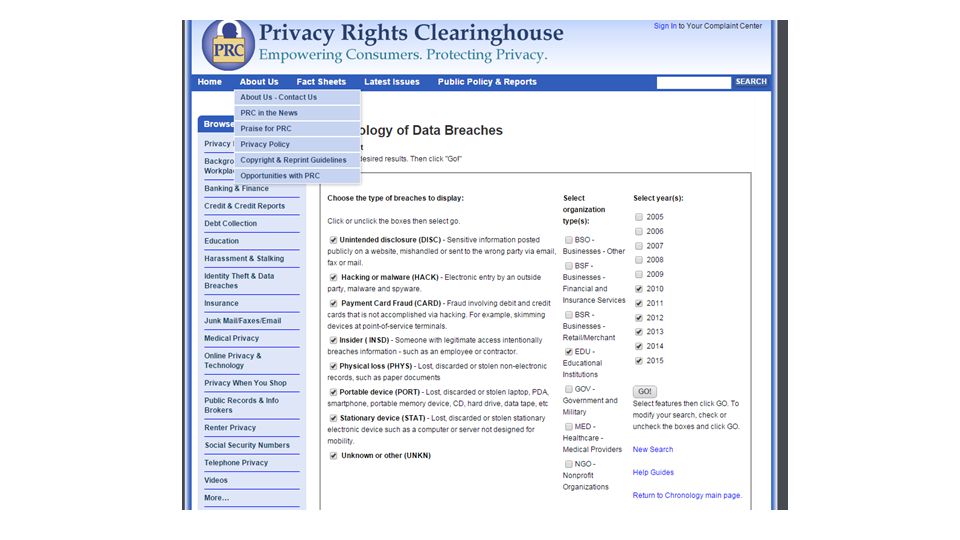Image resolution: width=960 pixels, height=540 pixels.
Task: Check the 2007 year checkbox
Action: tap(639, 246)
